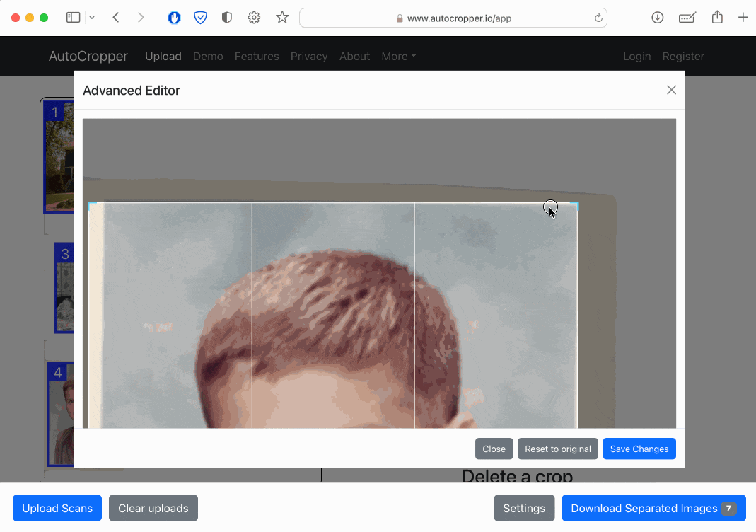Close the Advanced Editor with the X
The width and height of the screenshot is (756, 532).
(670, 90)
